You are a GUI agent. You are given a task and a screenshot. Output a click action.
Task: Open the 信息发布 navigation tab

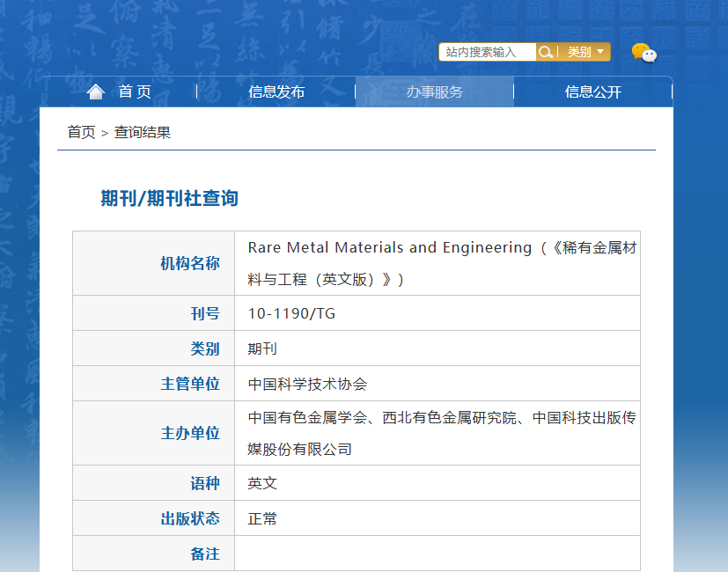coord(276,92)
